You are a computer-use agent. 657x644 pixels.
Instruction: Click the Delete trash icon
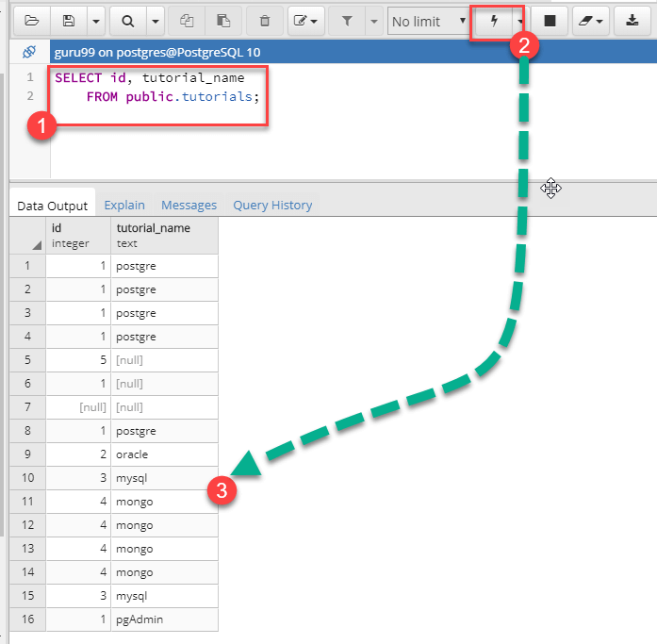(x=265, y=20)
